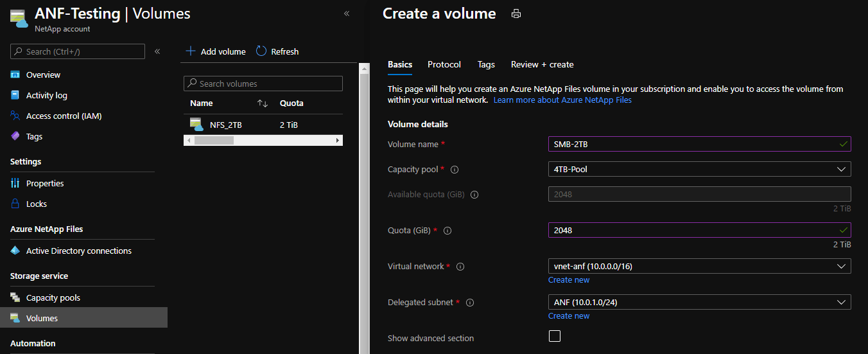Open Active Directory connections in sidebar
Image resolution: width=868 pixels, height=354 pixels.
point(78,251)
